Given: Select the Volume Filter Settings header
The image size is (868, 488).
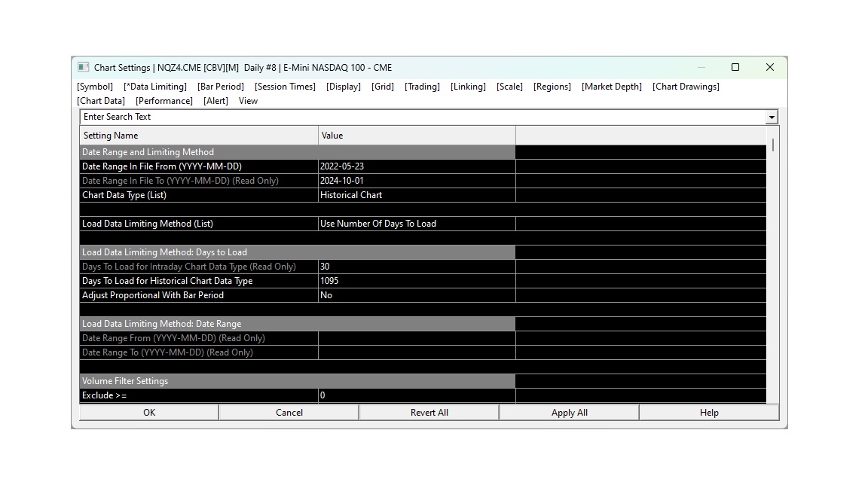Looking at the screenshot, I should pos(298,381).
